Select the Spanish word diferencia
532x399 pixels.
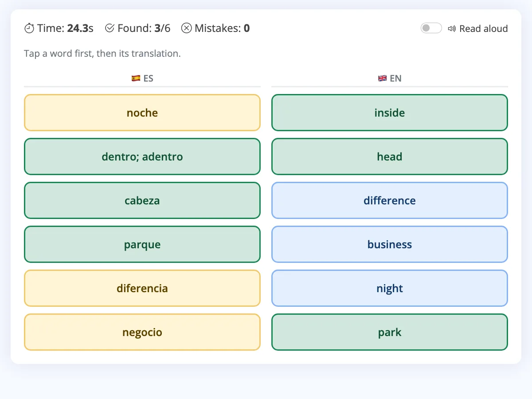(142, 288)
